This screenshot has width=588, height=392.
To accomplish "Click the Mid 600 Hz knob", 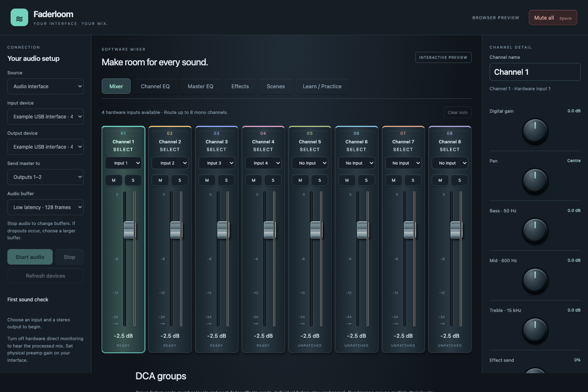I will click(535, 281).
